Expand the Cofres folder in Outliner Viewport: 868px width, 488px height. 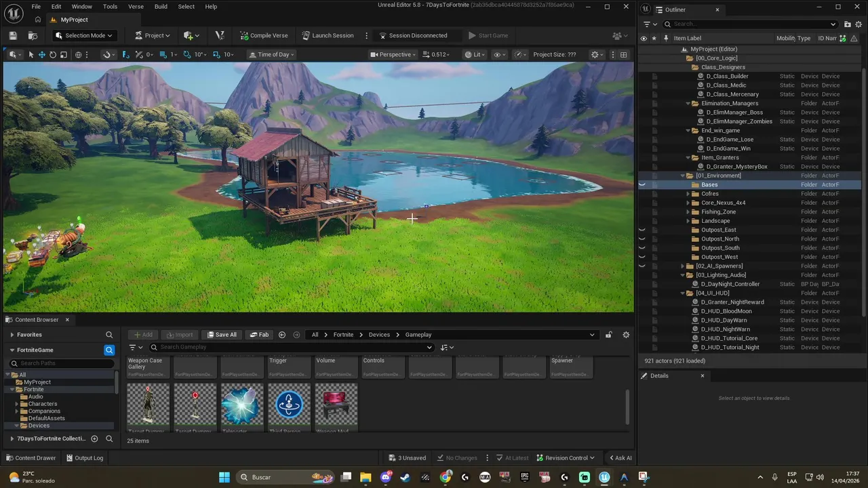tap(688, 194)
